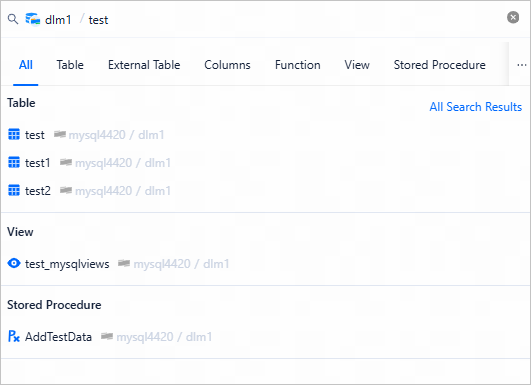Click table icon beside test
Screen dimensions: 531x385
14,134
